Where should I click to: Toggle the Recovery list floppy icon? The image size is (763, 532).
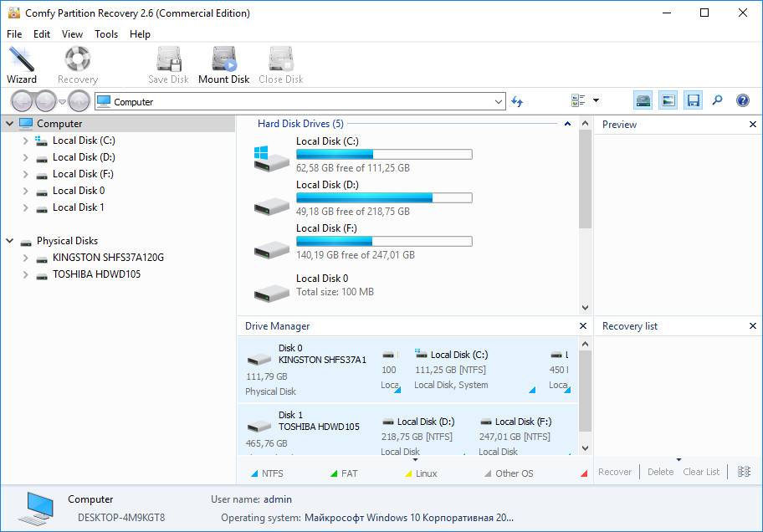click(x=693, y=100)
